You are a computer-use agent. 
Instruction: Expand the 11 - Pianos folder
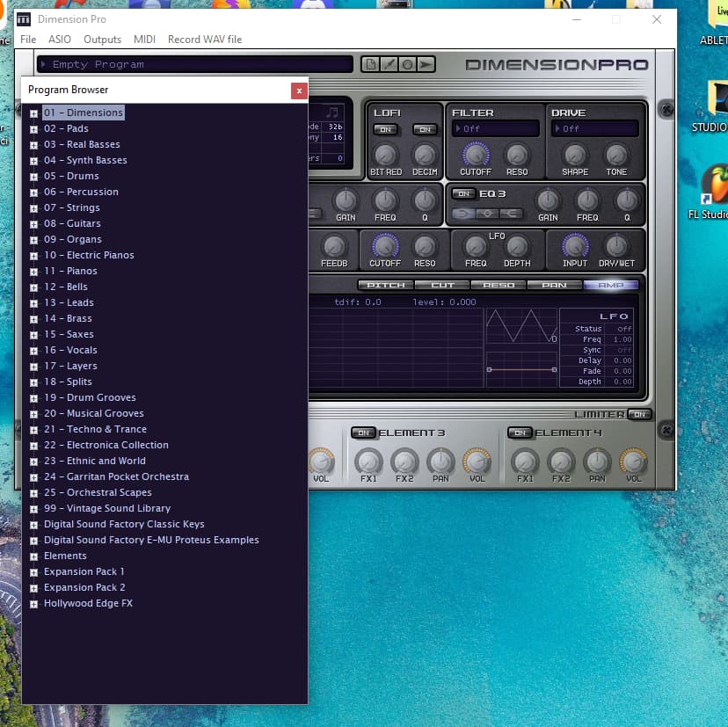pos(33,272)
